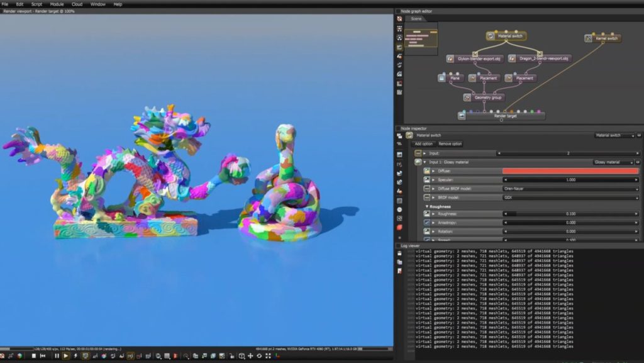Screen dimensions: 644x363
Task: Switch to the Scene tab
Action: 416,19
